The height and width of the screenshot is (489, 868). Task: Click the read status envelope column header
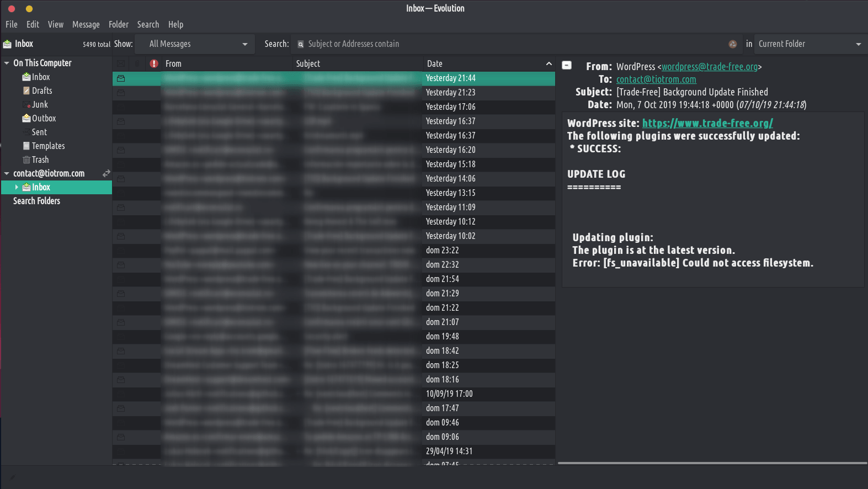pyautogui.click(x=121, y=64)
